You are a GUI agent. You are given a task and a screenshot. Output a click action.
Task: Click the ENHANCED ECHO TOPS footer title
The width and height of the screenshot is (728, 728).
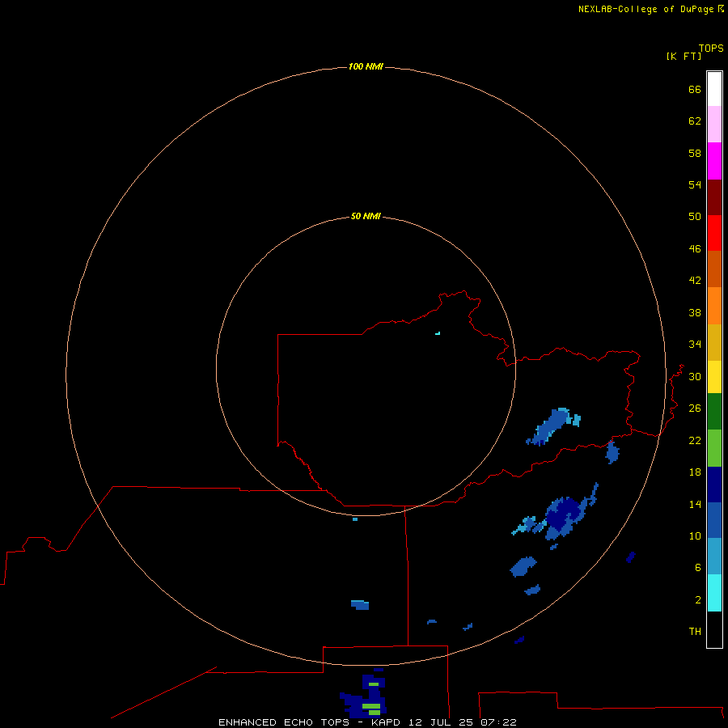pyautogui.click(x=283, y=722)
